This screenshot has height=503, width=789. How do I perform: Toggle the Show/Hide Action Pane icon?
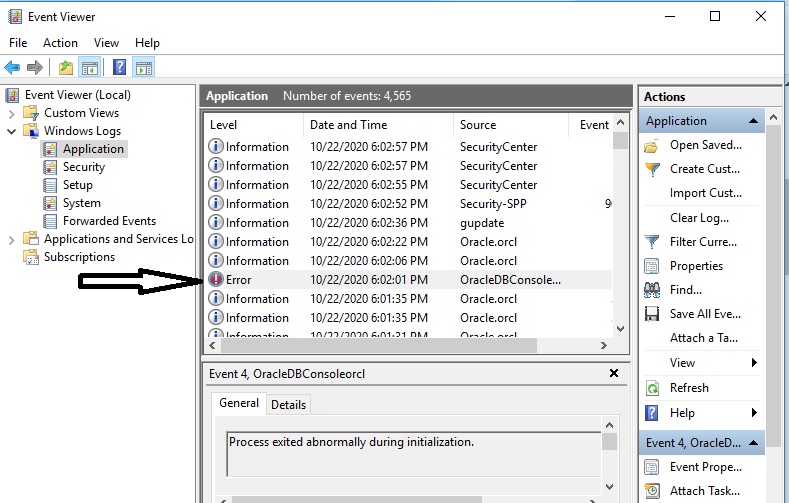(x=144, y=68)
